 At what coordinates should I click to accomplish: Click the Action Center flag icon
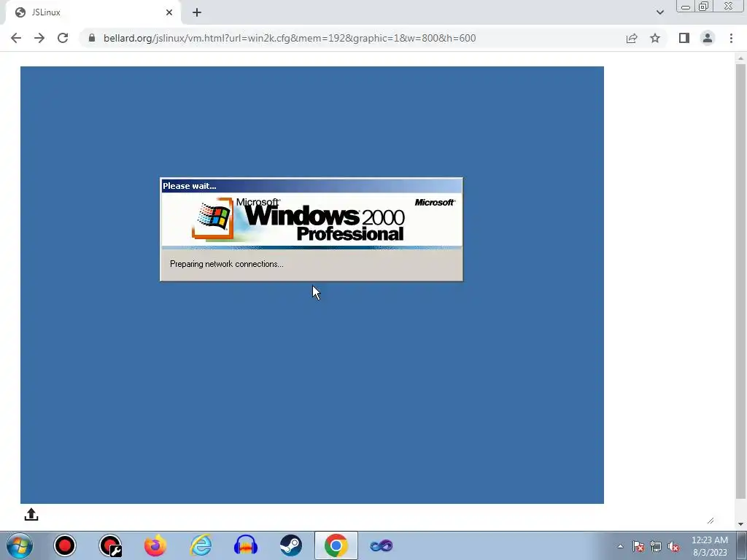click(638, 546)
